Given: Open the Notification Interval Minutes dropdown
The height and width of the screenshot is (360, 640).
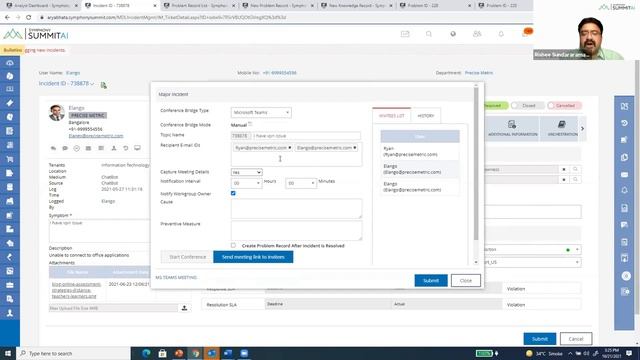Looking at the screenshot, I should 301,183.
